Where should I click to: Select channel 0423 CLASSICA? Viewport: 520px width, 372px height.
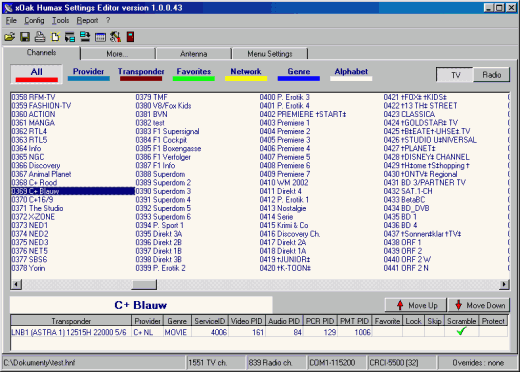point(409,114)
